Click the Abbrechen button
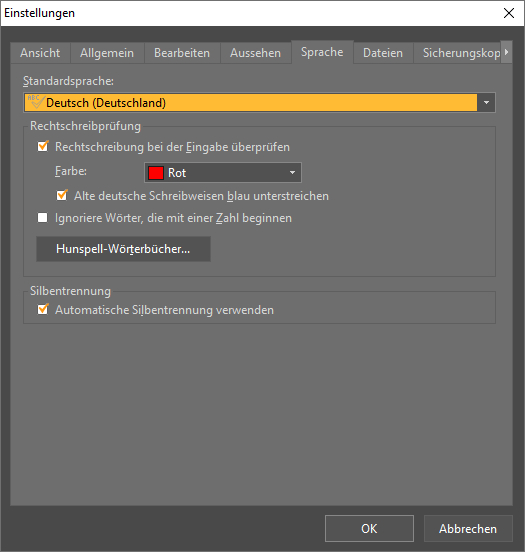The height and width of the screenshot is (552, 525). [468, 528]
